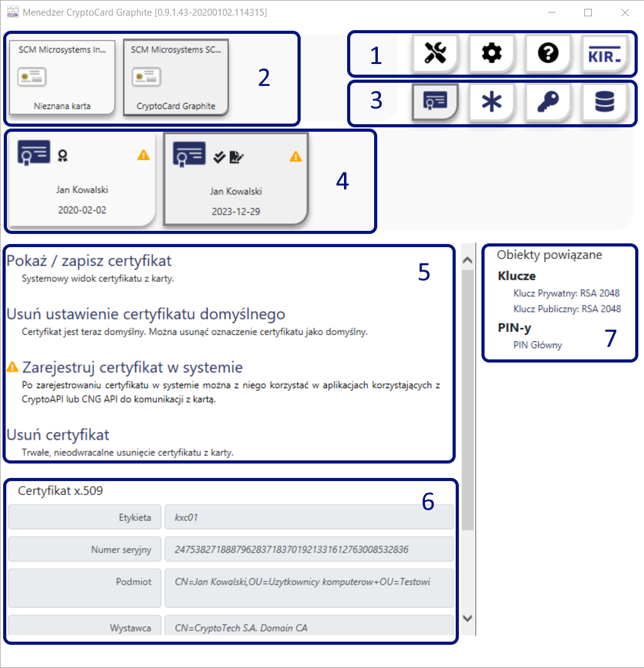The height and width of the screenshot is (668, 644).
Task: Open the PIN asterisk view icon
Action: [x=491, y=102]
